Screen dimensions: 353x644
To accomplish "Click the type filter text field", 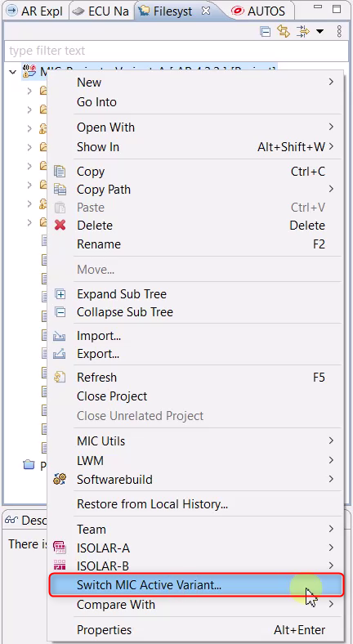I will (176, 51).
